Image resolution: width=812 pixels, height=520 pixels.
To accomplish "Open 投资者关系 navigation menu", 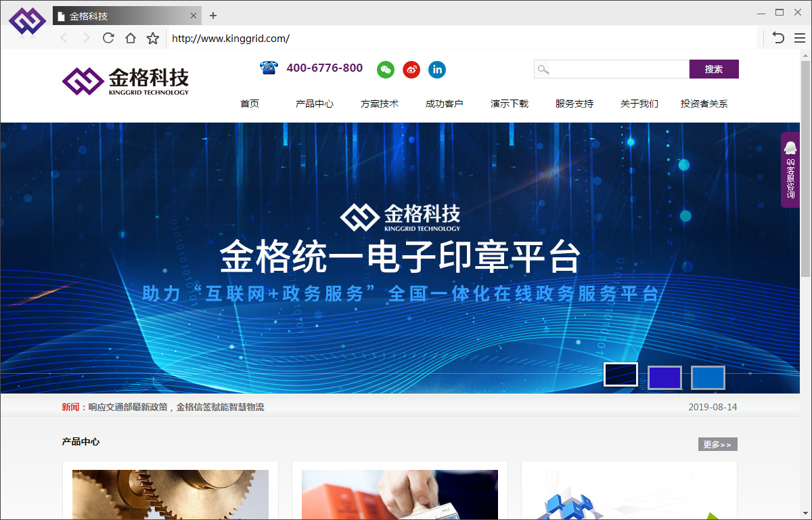I will pos(704,104).
